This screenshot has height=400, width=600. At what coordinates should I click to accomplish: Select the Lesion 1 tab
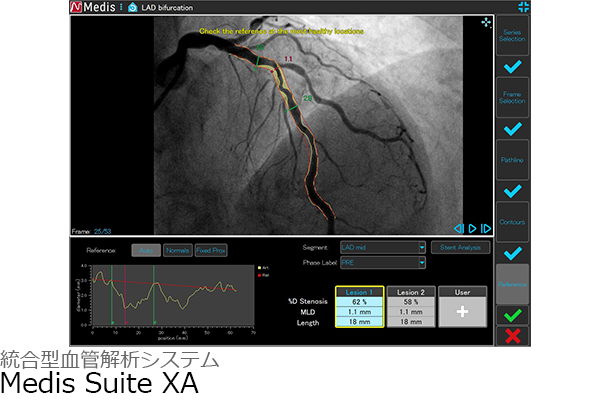[x=359, y=292]
